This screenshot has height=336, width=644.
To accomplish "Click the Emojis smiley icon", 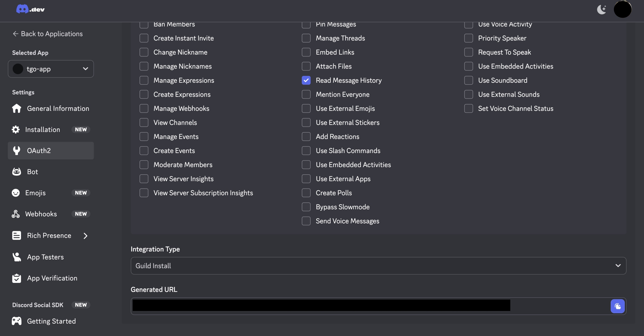I will 16,193.
